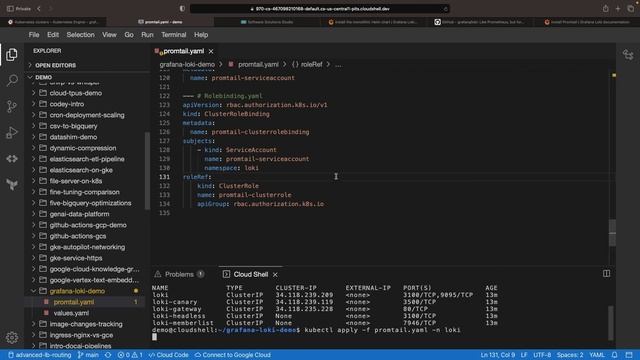The width and height of the screenshot is (640, 360).
Task: Open the Go menu
Action: [x=129, y=35]
